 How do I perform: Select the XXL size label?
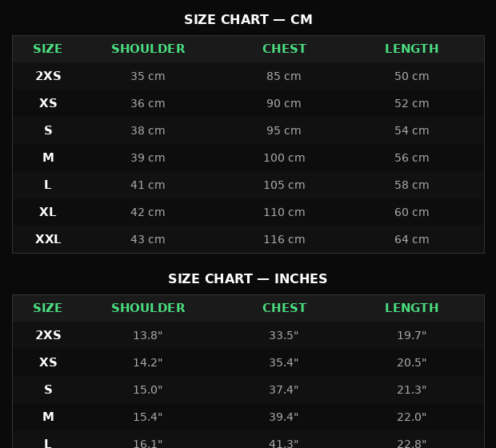tap(48, 239)
